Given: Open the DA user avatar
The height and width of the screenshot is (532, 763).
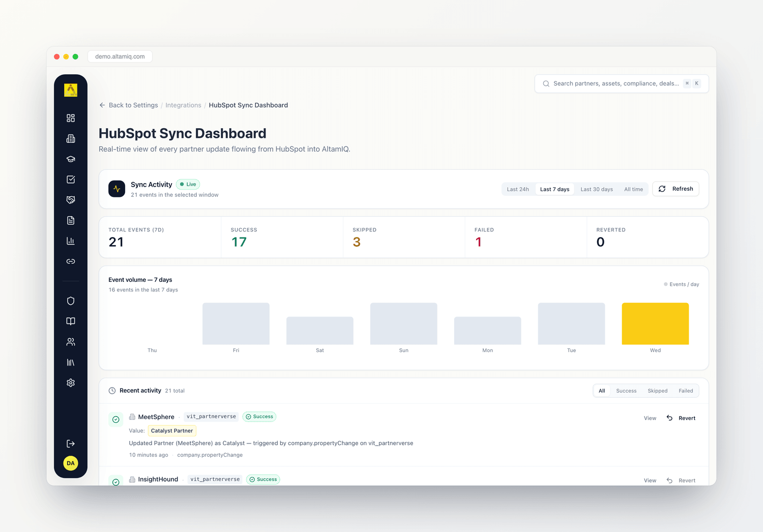Looking at the screenshot, I should 71,463.
